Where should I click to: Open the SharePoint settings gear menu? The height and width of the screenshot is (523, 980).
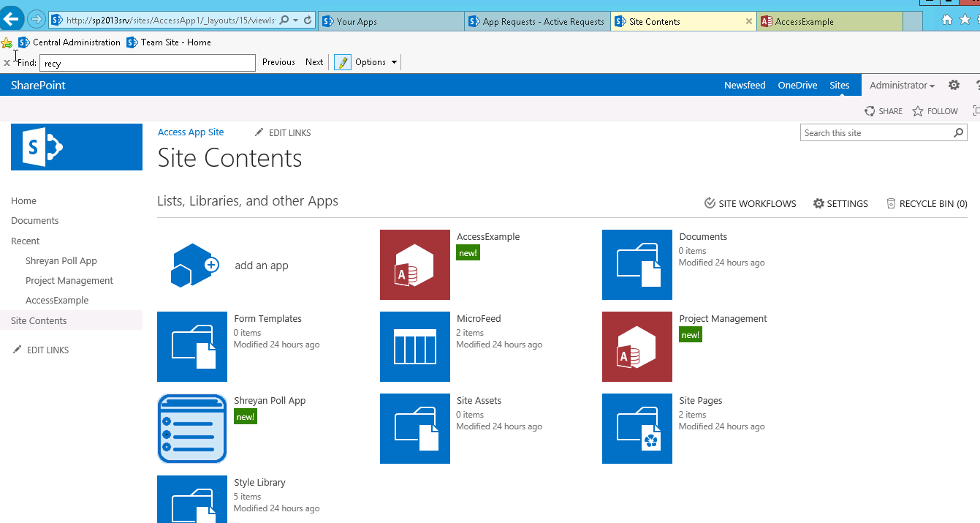tap(954, 85)
